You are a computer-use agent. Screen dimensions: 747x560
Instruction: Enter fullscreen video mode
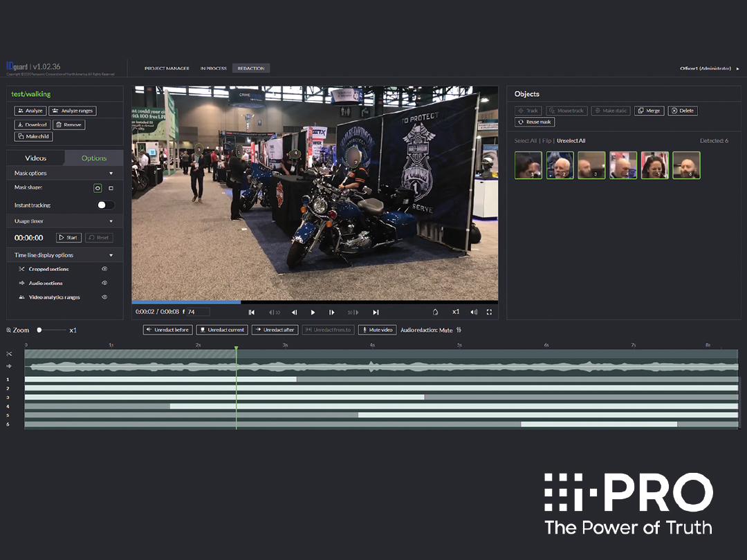pyautogui.click(x=489, y=312)
